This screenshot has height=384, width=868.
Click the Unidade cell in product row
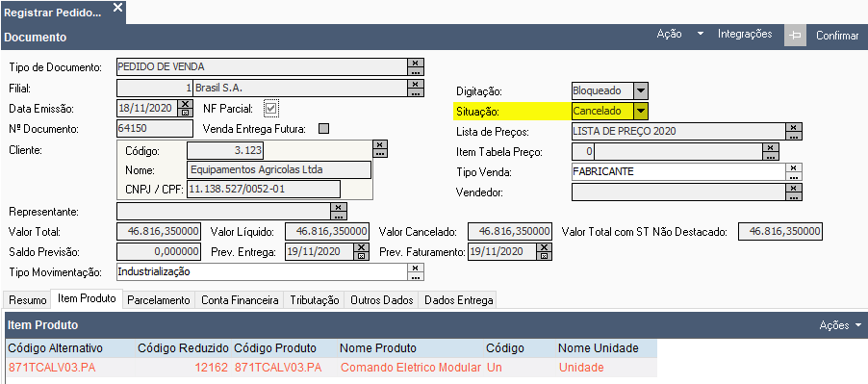click(x=605, y=368)
